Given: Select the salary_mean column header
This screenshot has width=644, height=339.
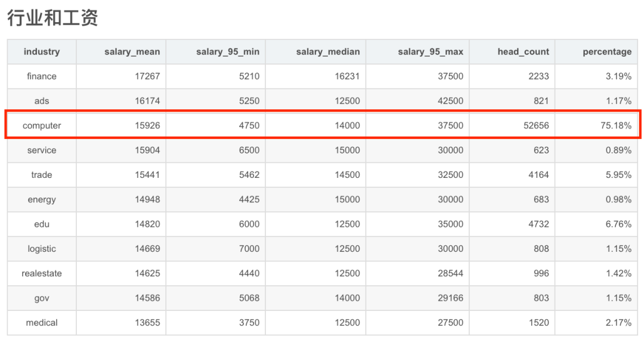Looking at the screenshot, I should point(121,52).
